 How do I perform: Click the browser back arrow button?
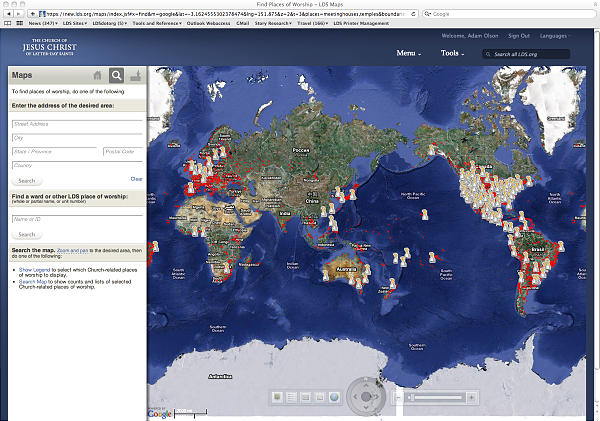point(9,14)
